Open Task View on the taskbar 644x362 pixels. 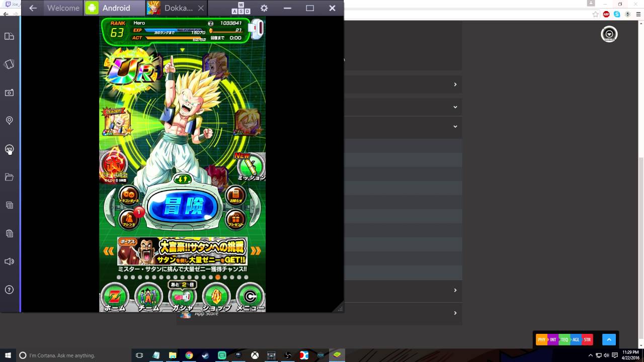139,355
